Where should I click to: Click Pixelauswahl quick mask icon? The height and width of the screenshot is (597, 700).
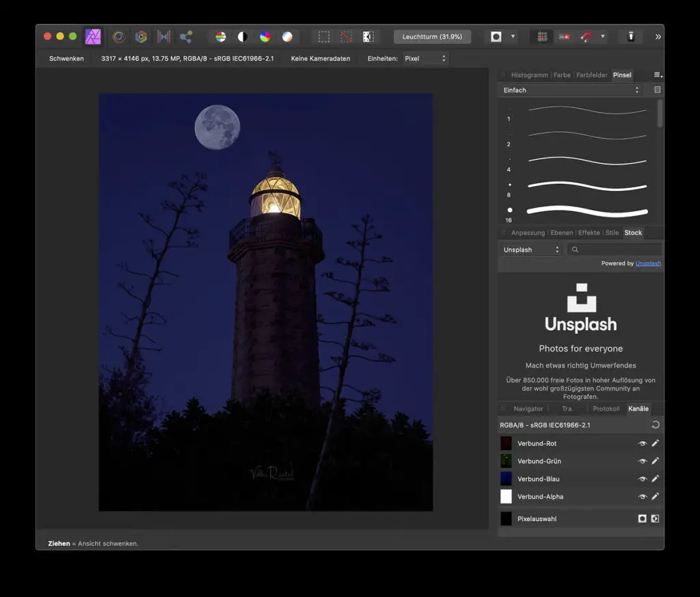643,518
